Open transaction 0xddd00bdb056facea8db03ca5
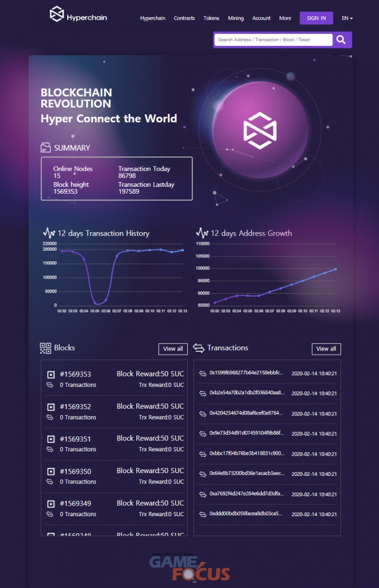379x588 pixels. [246, 513]
